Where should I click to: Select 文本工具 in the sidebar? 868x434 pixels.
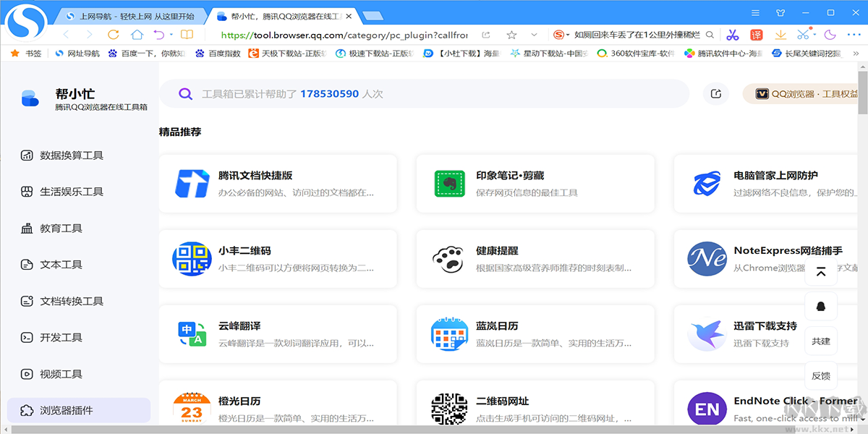pos(80,265)
